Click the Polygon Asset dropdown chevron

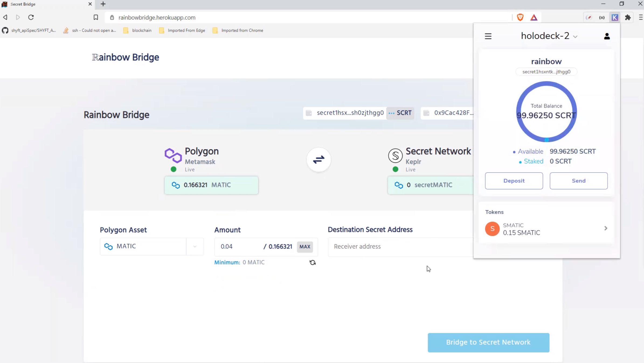click(195, 246)
